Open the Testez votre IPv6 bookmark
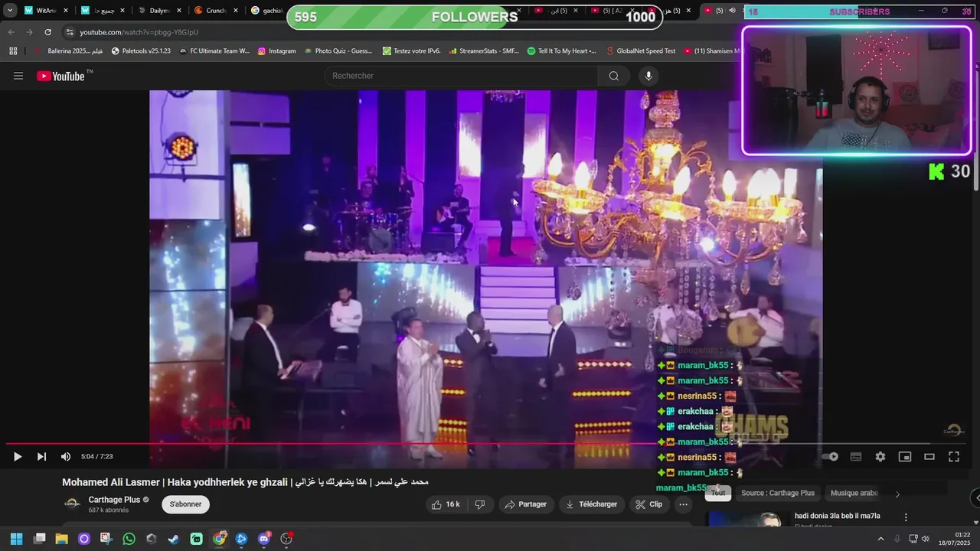Image resolution: width=980 pixels, height=551 pixels. click(411, 51)
